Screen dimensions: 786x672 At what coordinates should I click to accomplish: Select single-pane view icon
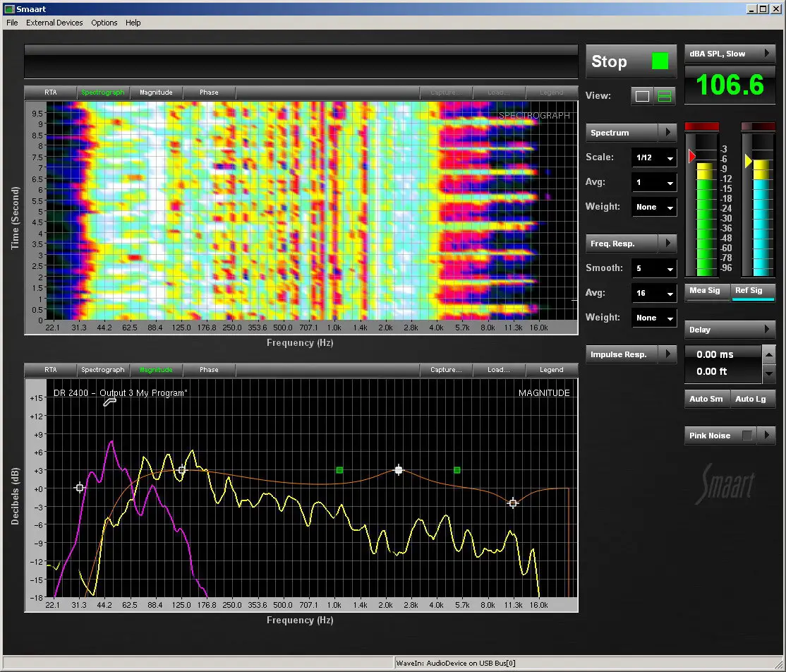[642, 96]
